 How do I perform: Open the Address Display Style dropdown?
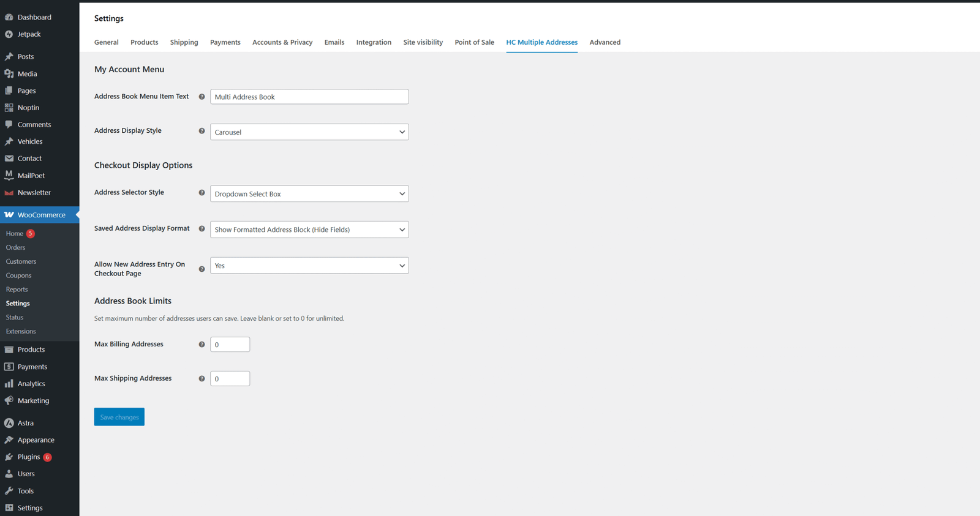tap(309, 132)
